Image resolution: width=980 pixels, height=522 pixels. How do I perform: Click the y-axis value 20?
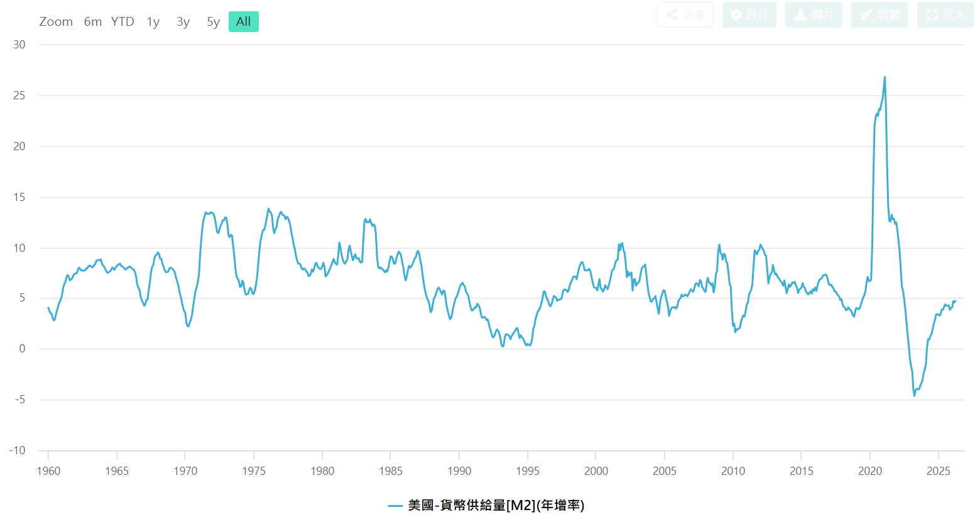[x=19, y=146]
